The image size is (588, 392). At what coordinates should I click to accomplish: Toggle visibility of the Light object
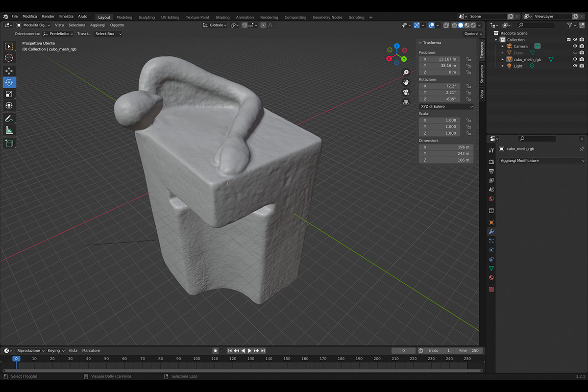(575, 66)
